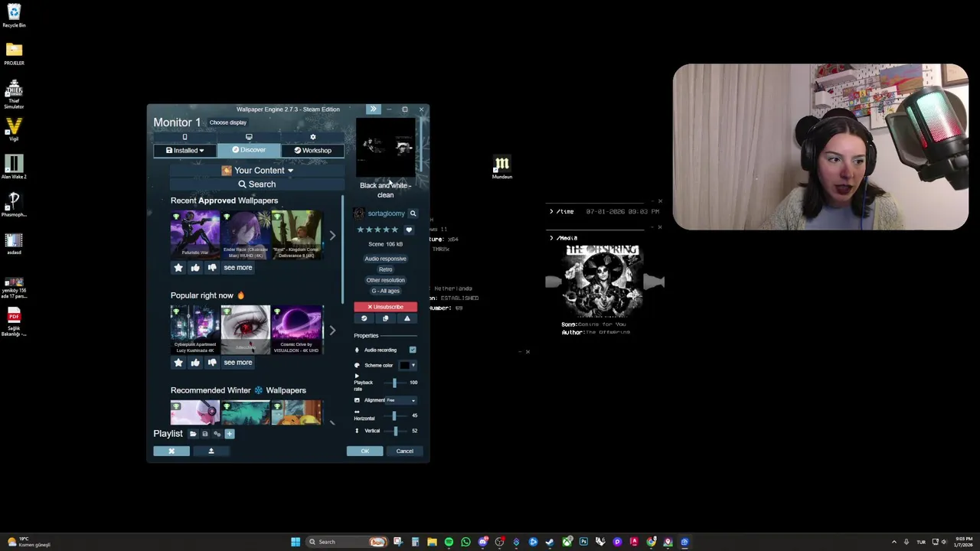
Task: Open author link sortagloomy
Action: click(386, 214)
